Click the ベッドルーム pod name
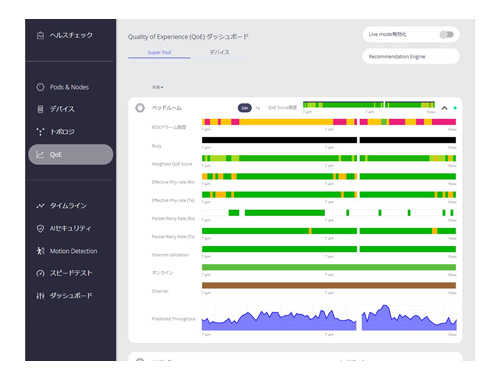The image size is (500, 380). click(167, 108)
